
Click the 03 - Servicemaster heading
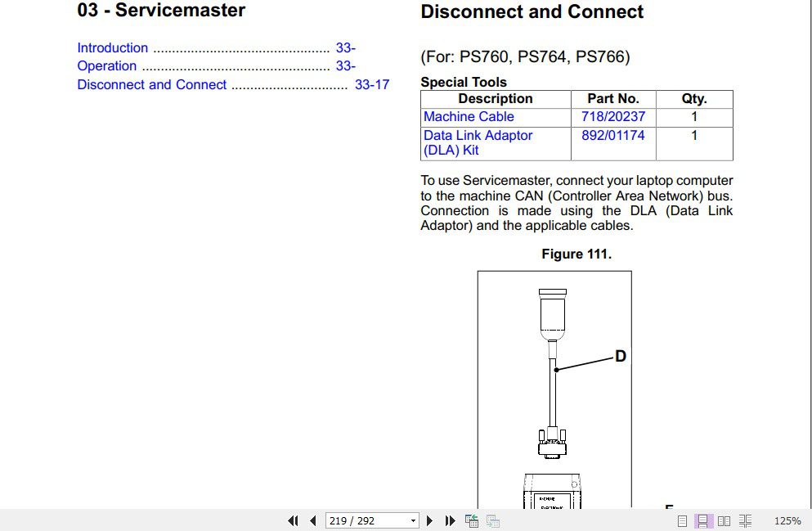(x=161, y=11)
